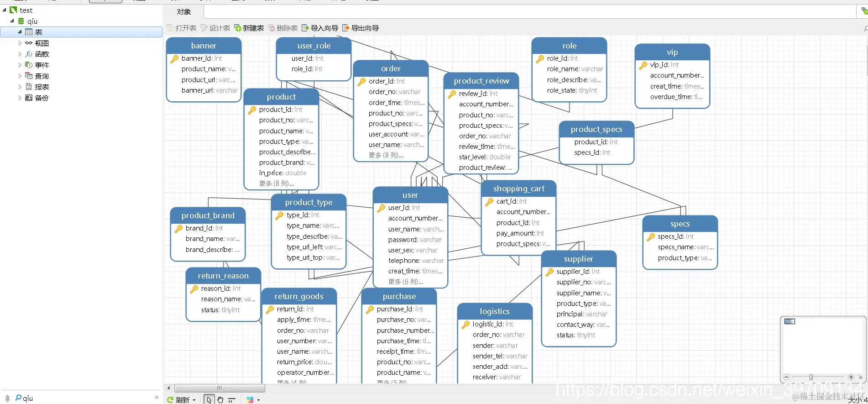The image size is (868, 404).
Task: Click the search magnifier icon at the top right
Action: pos(865,28)
